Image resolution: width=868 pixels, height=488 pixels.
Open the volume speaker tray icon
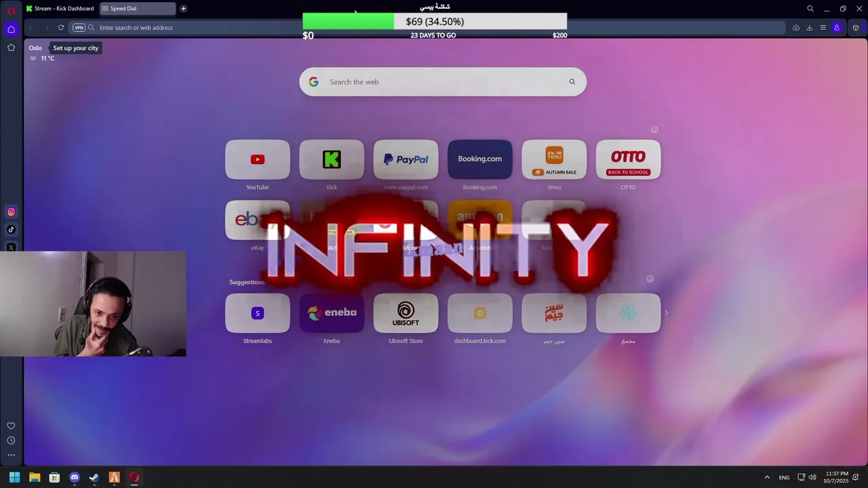point(812,477)
